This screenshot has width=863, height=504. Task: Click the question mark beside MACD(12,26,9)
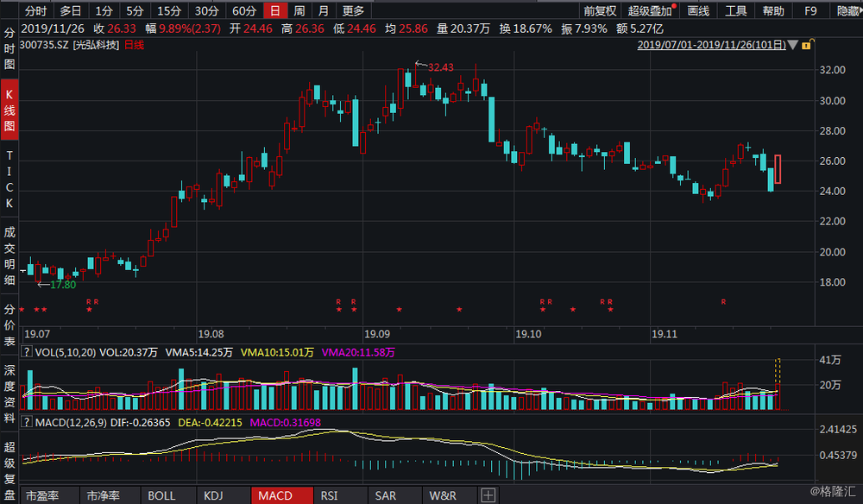pyautogui.click(x=27, y=422)
